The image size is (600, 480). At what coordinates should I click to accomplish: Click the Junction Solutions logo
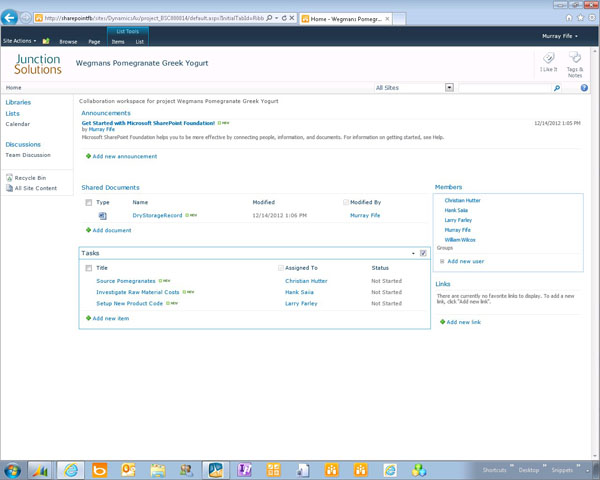click(x=38, y=64)
